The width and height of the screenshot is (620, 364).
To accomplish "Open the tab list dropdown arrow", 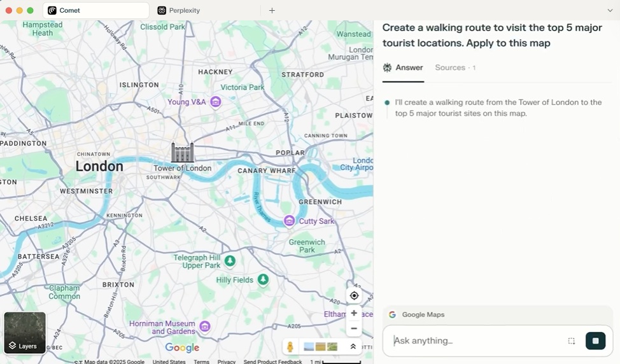I will pyautogui.click(x=610, y=10).
